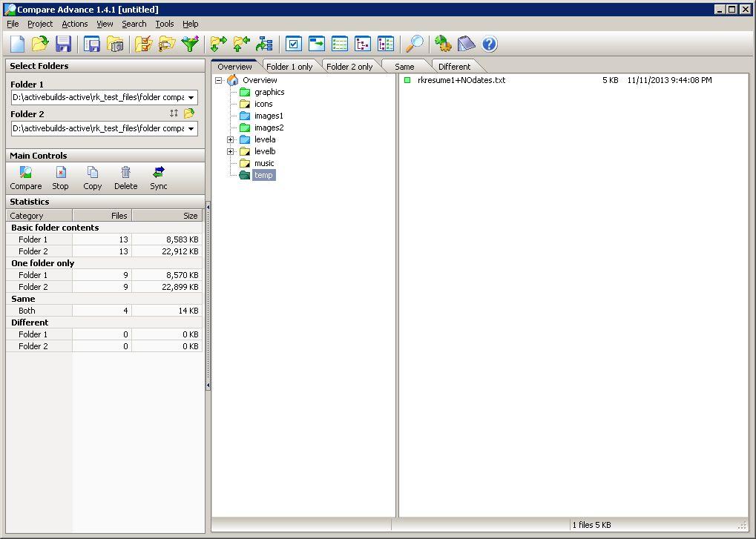
Task: Open the Search menu
Action: [x=134, y=24]
